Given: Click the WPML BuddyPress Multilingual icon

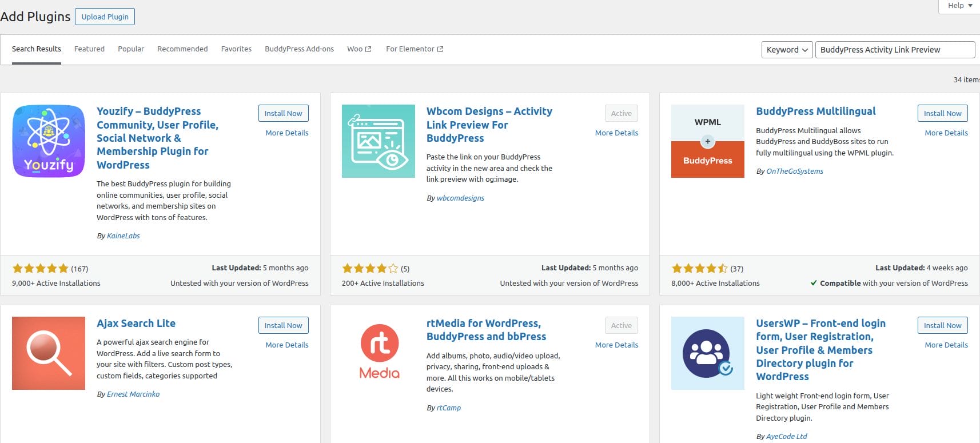Looking at the screenshot, I should 707,141.
